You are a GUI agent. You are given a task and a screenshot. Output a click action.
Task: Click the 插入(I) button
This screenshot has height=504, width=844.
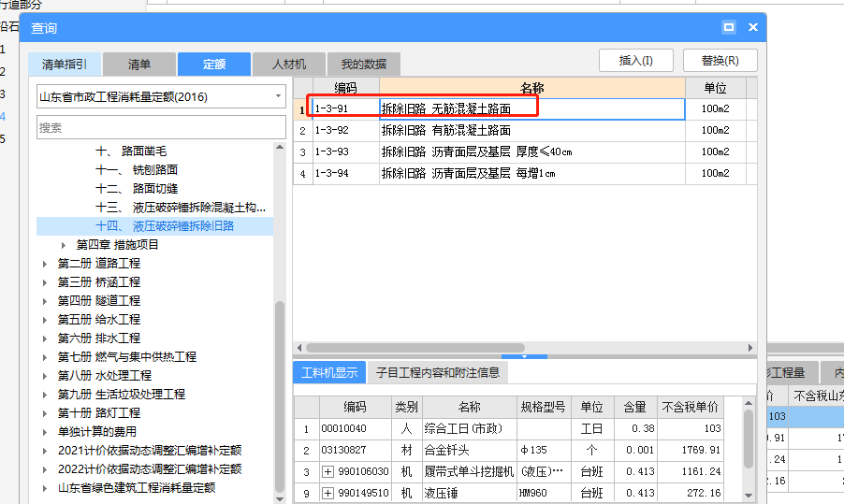click(x=635, y=60)
